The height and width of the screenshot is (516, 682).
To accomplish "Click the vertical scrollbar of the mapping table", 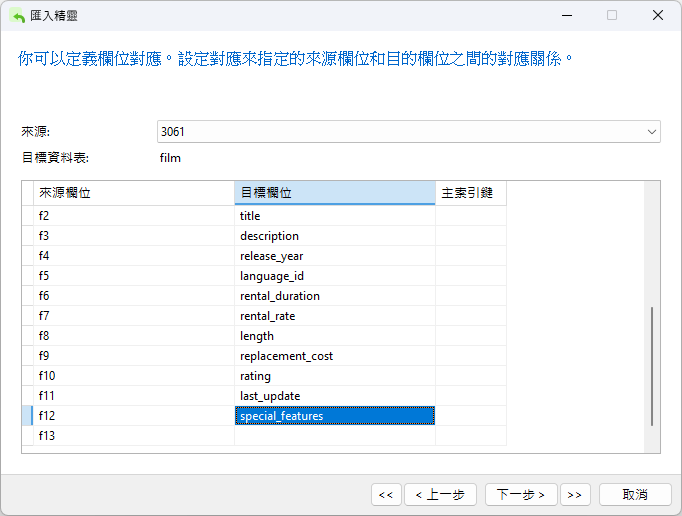I will tap(652, 365).
